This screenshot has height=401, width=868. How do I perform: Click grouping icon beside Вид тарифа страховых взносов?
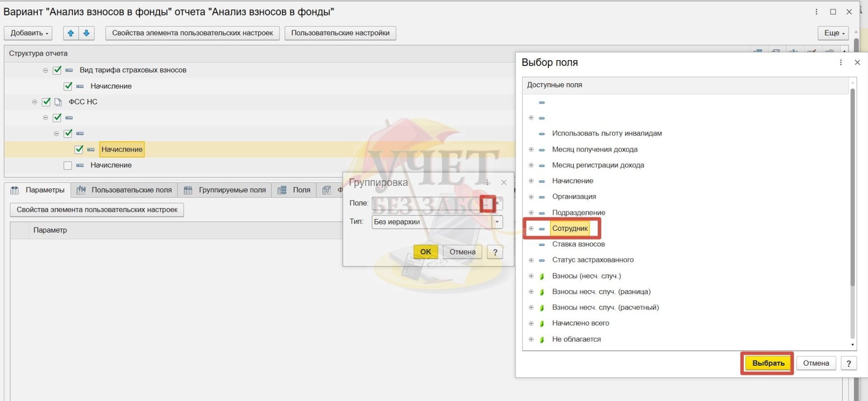[69, 70]
